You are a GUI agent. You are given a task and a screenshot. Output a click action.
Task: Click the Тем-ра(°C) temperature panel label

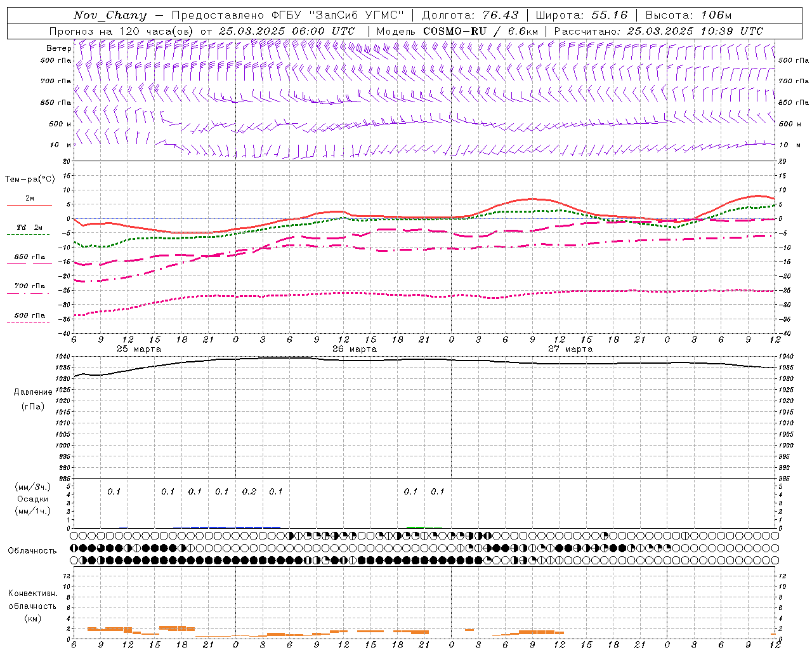point(30,180)
